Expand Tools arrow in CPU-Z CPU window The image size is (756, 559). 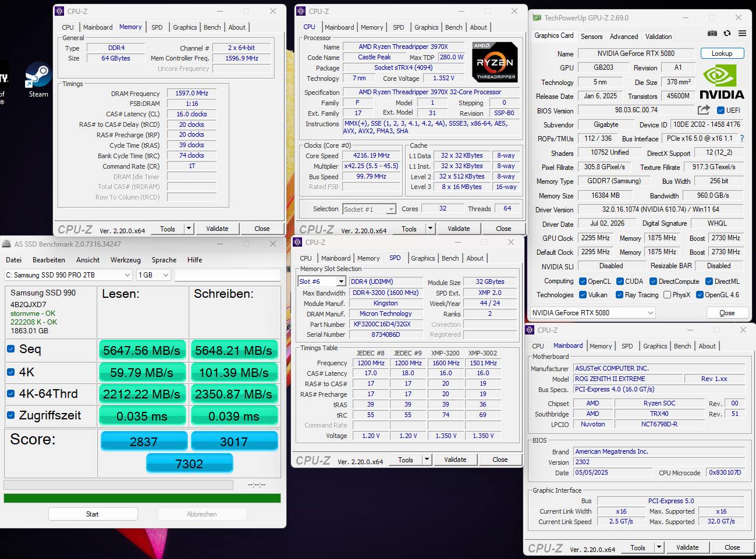click(430, 229)
